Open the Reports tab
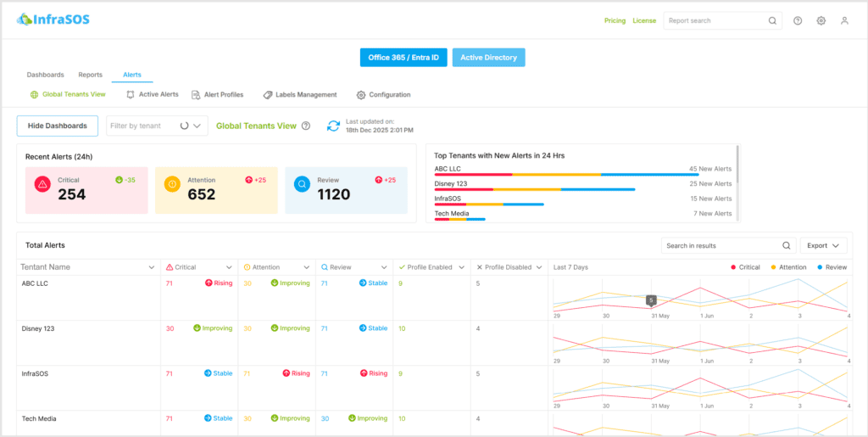Viewport: 868px width, 437px height. tap(90, 75)
